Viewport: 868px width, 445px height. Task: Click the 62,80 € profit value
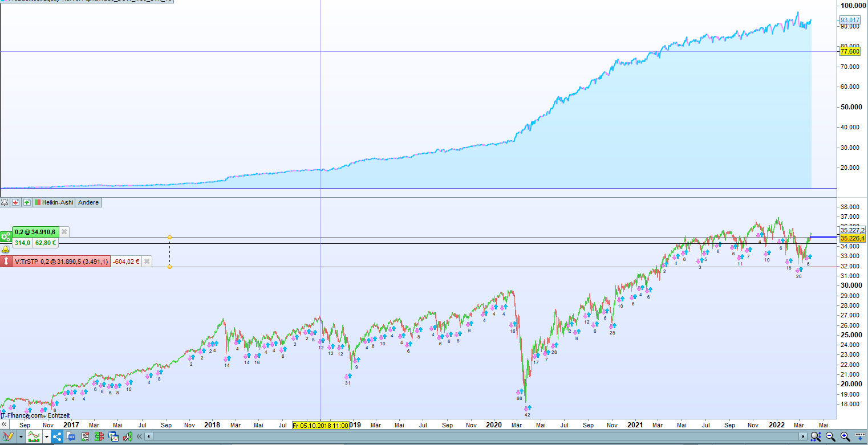[46, 243]
